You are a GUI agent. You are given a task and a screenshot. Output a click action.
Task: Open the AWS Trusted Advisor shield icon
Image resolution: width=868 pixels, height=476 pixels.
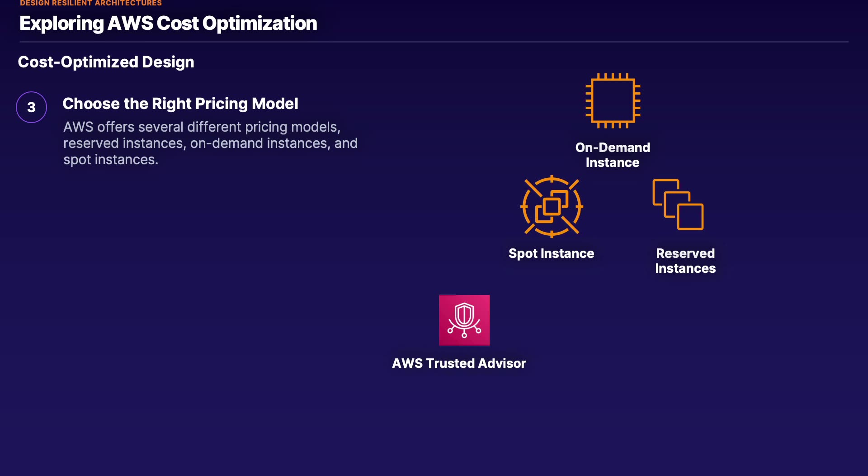click(464, 320)
